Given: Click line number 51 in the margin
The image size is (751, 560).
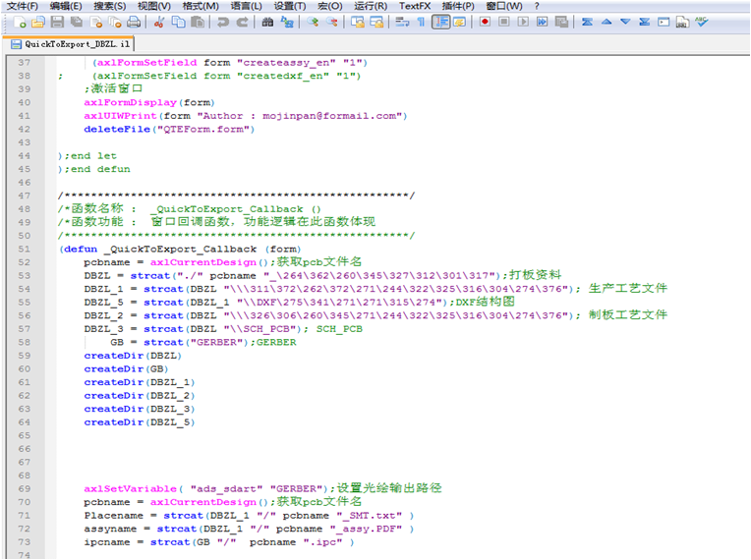Looking at the screenshot, I should [24, 250].
